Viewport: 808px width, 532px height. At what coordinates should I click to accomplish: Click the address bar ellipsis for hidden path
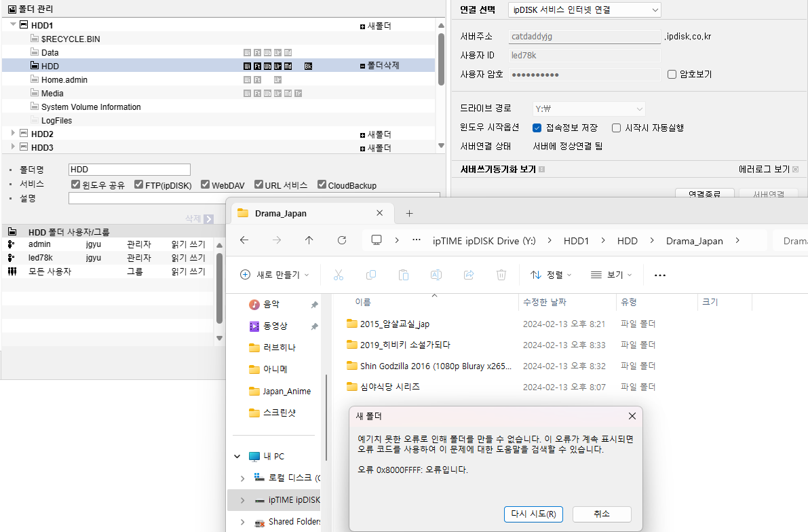pos(417,240)
